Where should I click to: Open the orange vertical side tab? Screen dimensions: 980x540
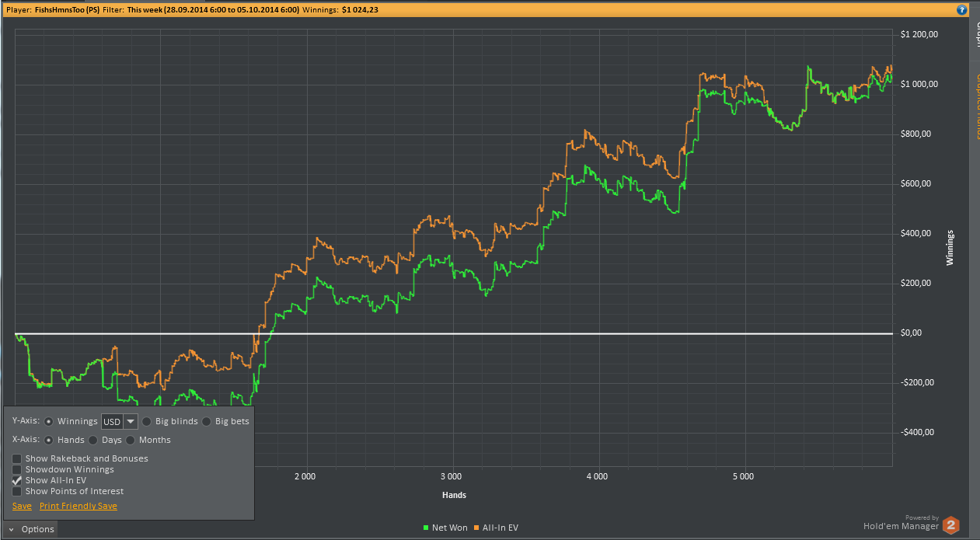pos(976,107)
